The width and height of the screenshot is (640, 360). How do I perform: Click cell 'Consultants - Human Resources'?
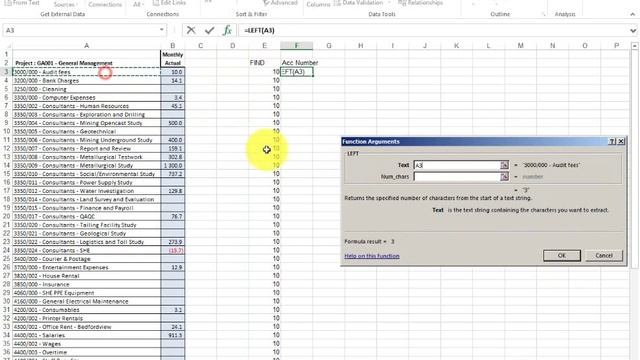[87, 106]
